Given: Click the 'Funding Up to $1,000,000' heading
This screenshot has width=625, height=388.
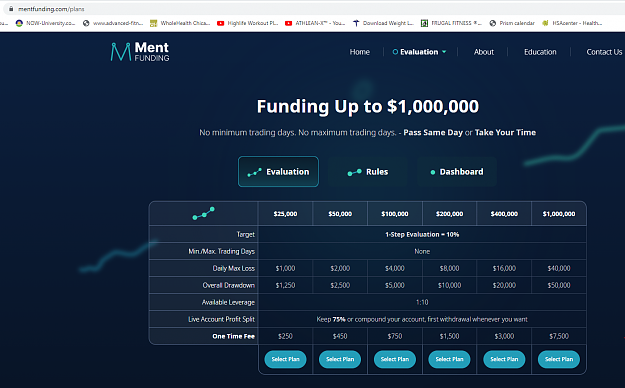Looking at the screenshot, I should click(368, 106).
